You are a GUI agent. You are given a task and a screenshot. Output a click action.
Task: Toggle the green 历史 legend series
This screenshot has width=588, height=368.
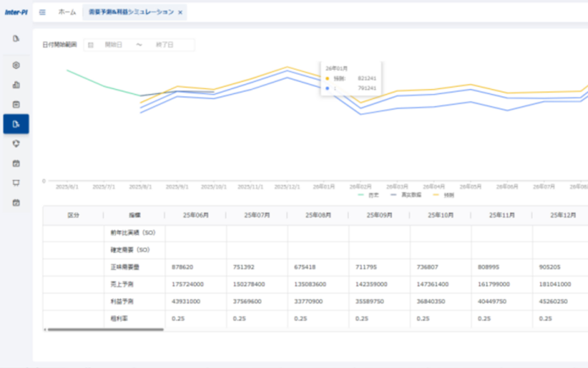point(368,195)
